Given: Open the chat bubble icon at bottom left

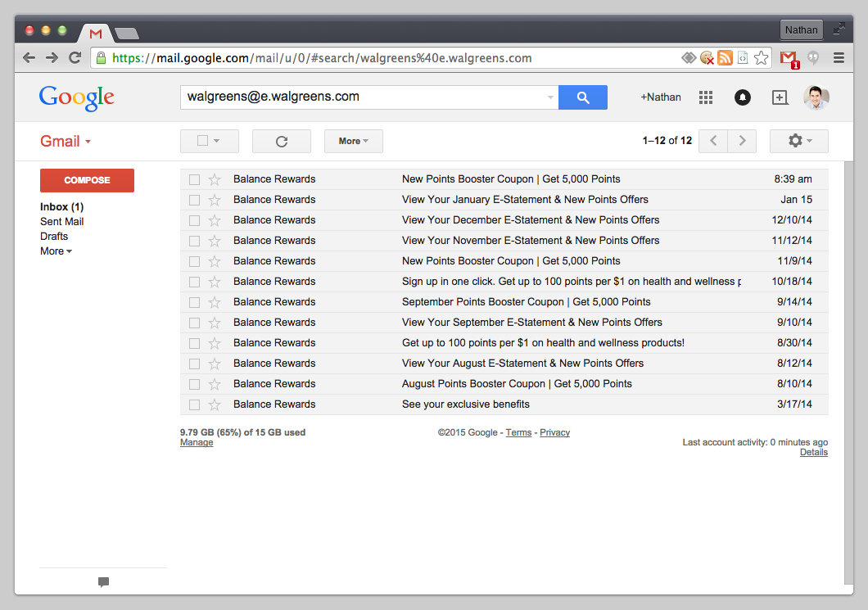Looking at the screenshot, I should (103, 582).
